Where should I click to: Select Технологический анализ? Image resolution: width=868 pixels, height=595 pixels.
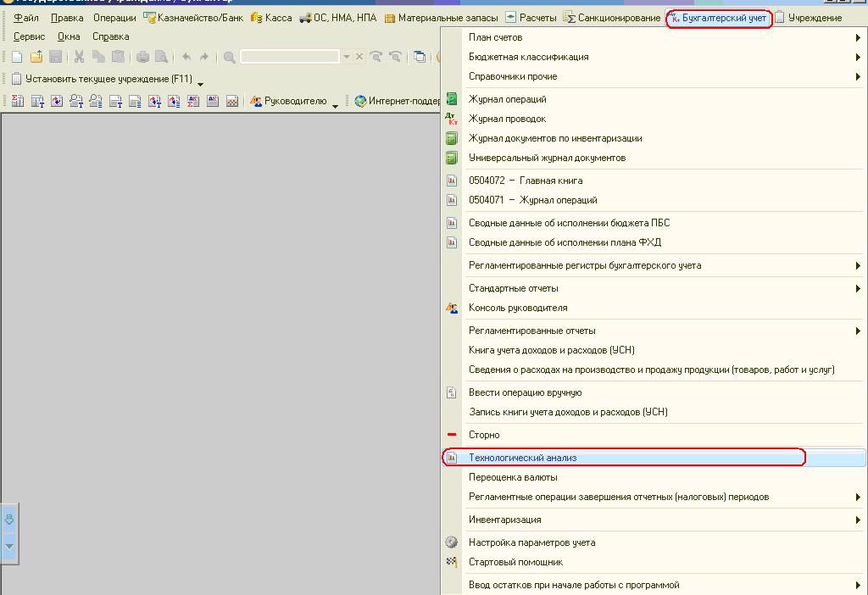[654, 458]
